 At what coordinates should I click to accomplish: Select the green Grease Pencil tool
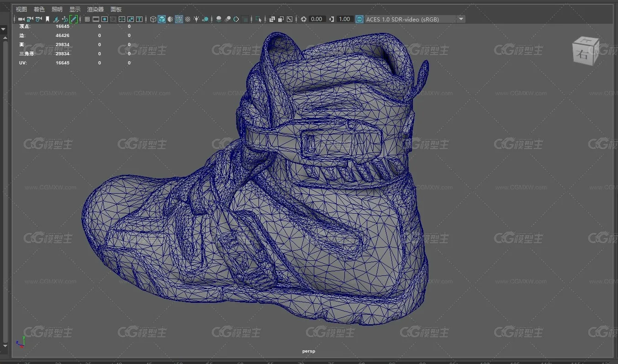click(74, 19)
